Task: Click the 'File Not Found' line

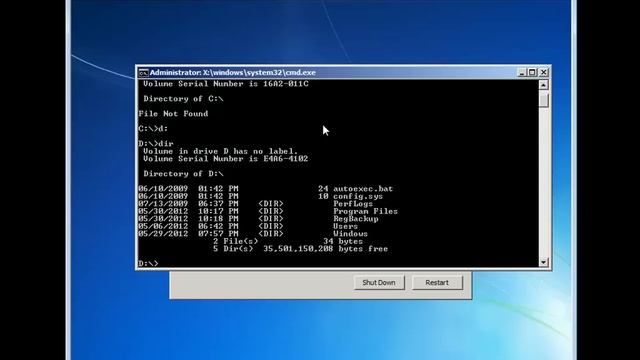Action: point(173,113)
